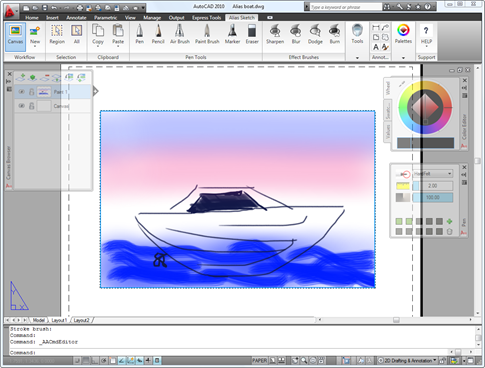Screen dimensions: 485x368
Task: Toggle lock on Paint 1 layer
Action: point(32,92)
